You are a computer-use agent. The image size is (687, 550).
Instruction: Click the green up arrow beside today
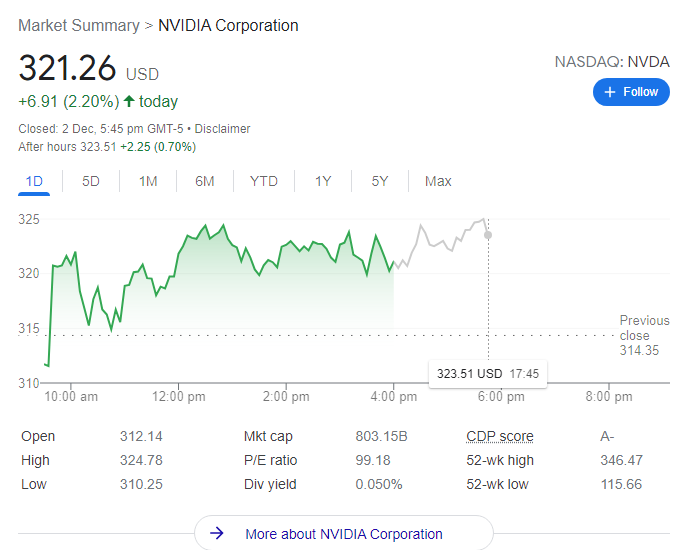pyautogui.click(x=129, y=101)
